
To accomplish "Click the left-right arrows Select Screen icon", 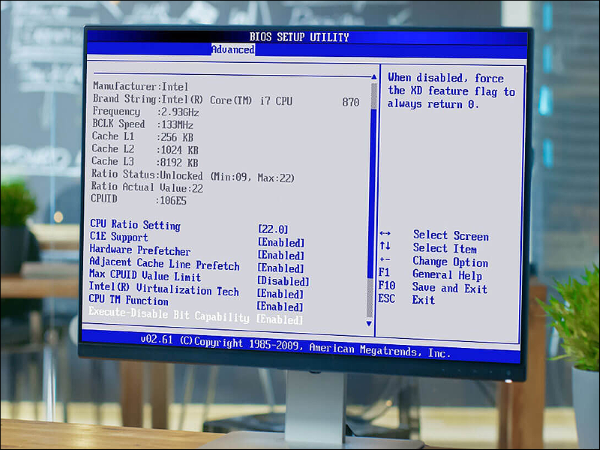I will coord(385,236).
